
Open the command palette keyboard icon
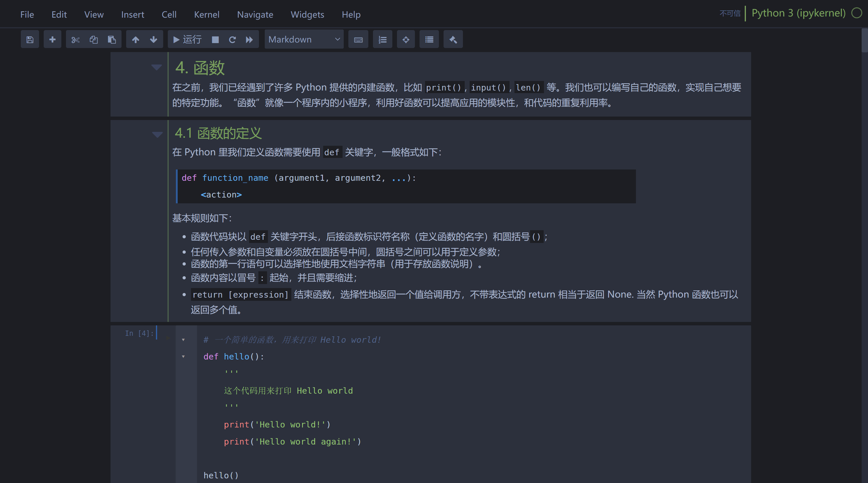pyautogui.click(x=358, y=40)
